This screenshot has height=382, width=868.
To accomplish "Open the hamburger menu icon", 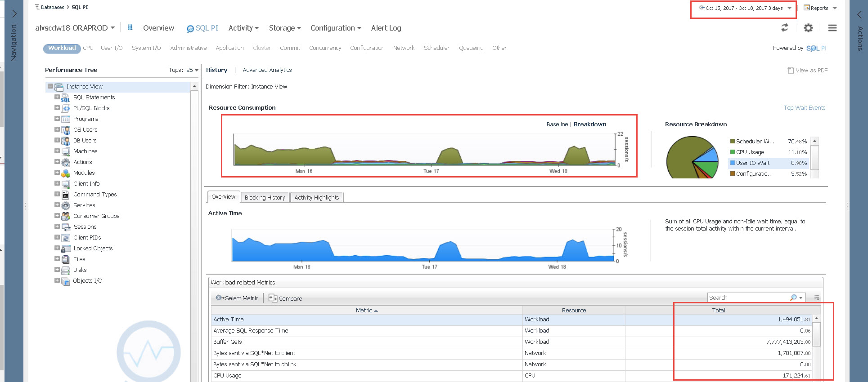I will (x=832, y=28).
